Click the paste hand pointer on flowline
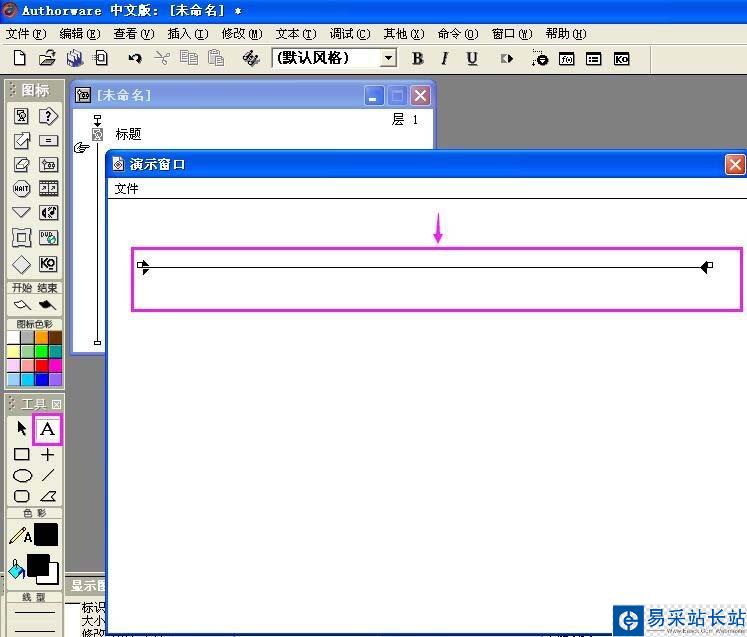Viewport: 747px width, 637px height. pos(81,148)
